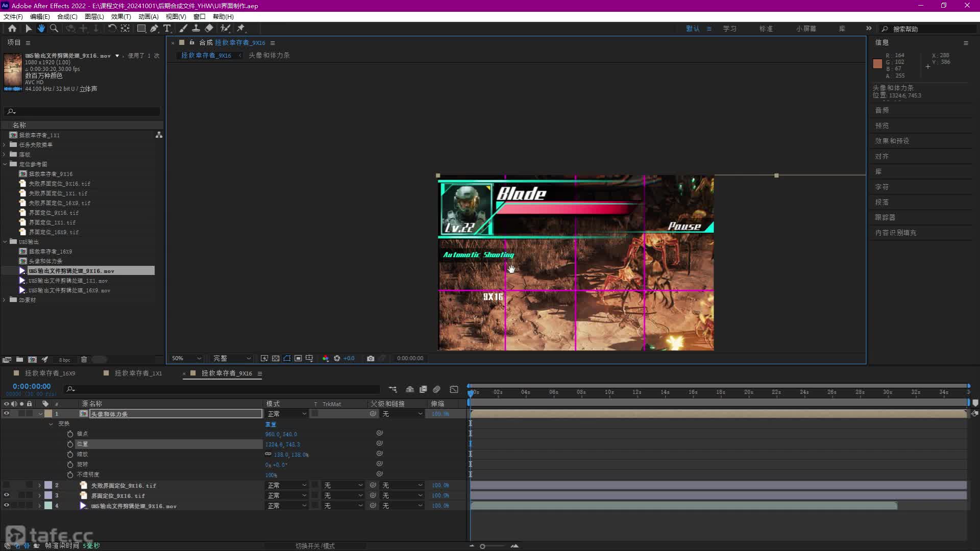Select the Rectangle shape tool
Screen dimensions: 980x551
pos(141,29)
